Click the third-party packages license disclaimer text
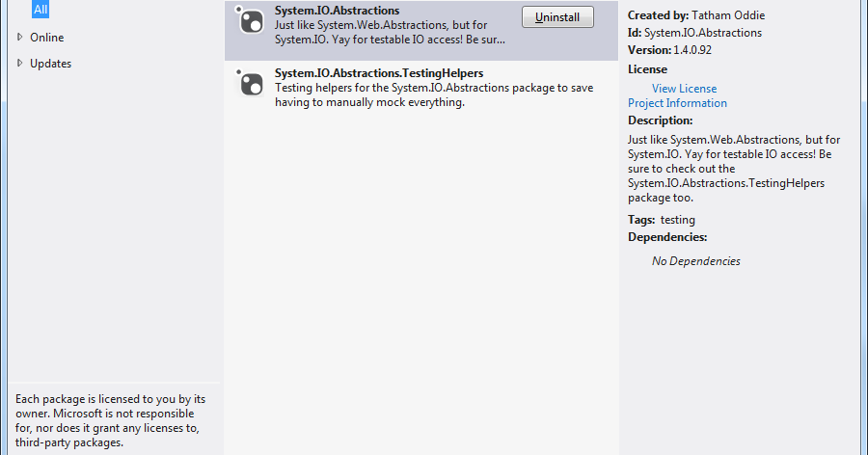 click(x=110, y=420)
